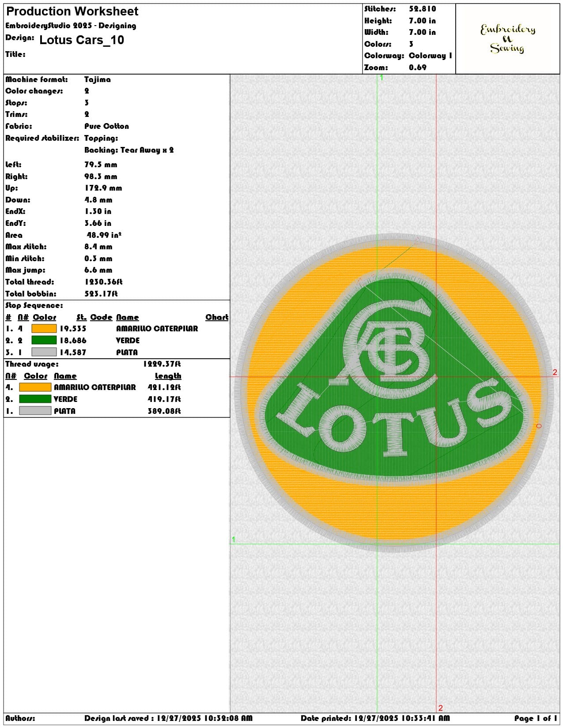
Task: Click the Max stitch value 8.4 mm
Action: 98,247
